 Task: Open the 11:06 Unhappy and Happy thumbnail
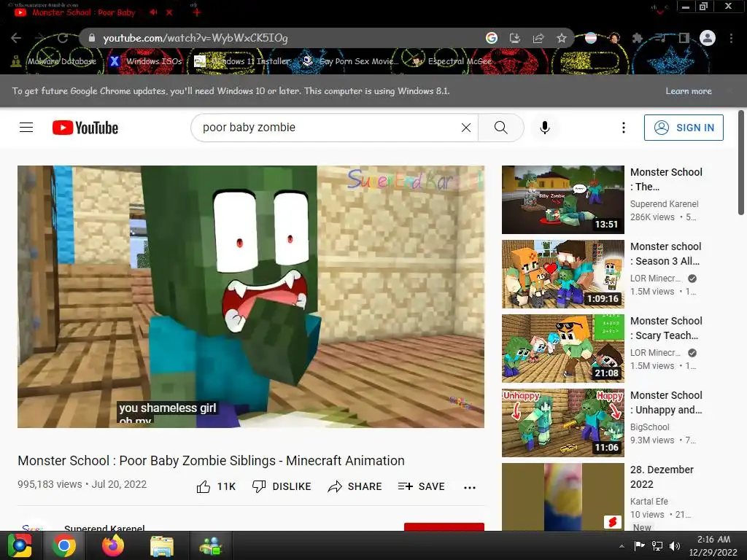pyautogui.click(x=562, y=423)
